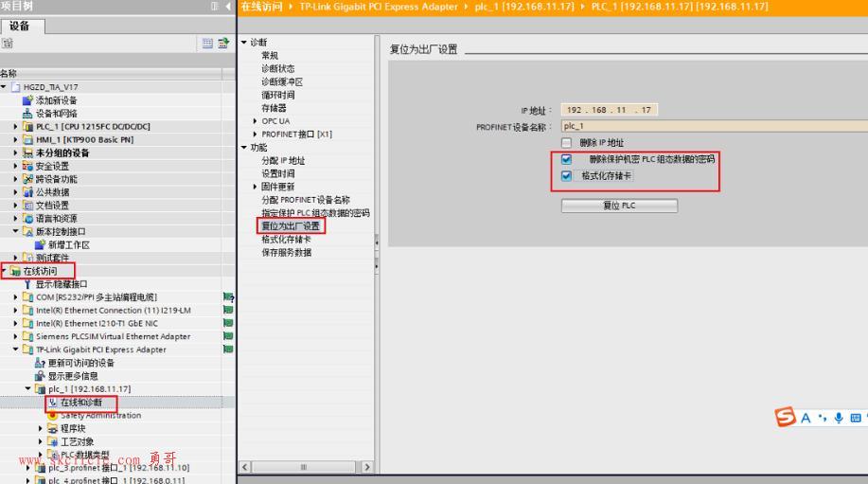868x484 pixels.
Task: Click the 程序块 folder icon
Action: click(x=53, y=429)
